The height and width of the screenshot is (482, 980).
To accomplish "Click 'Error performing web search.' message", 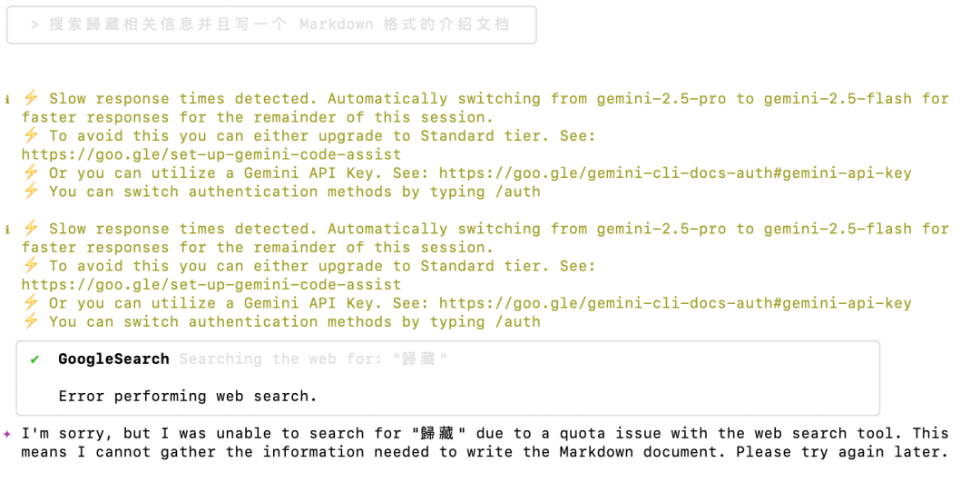I will (188, 397).
